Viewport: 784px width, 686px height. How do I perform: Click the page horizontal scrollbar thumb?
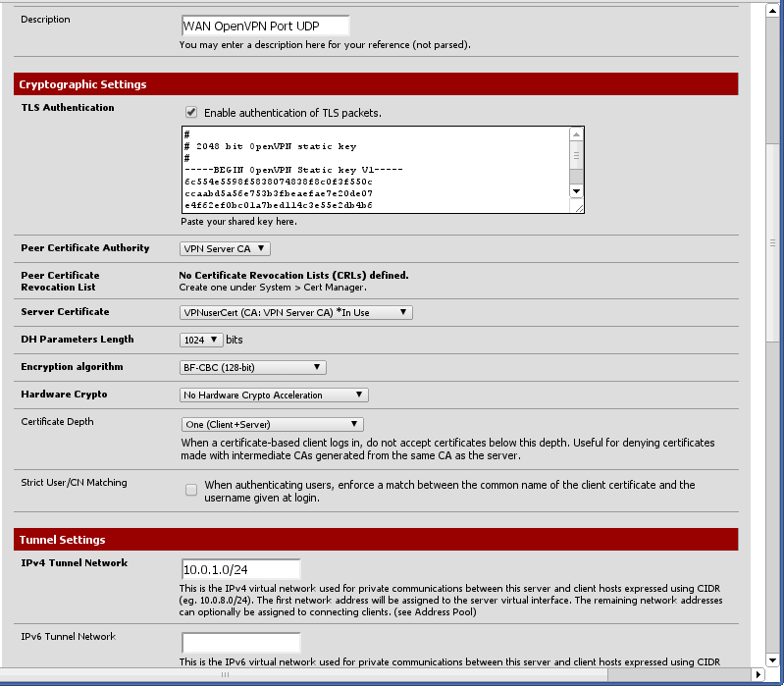(x=303, y=674)
